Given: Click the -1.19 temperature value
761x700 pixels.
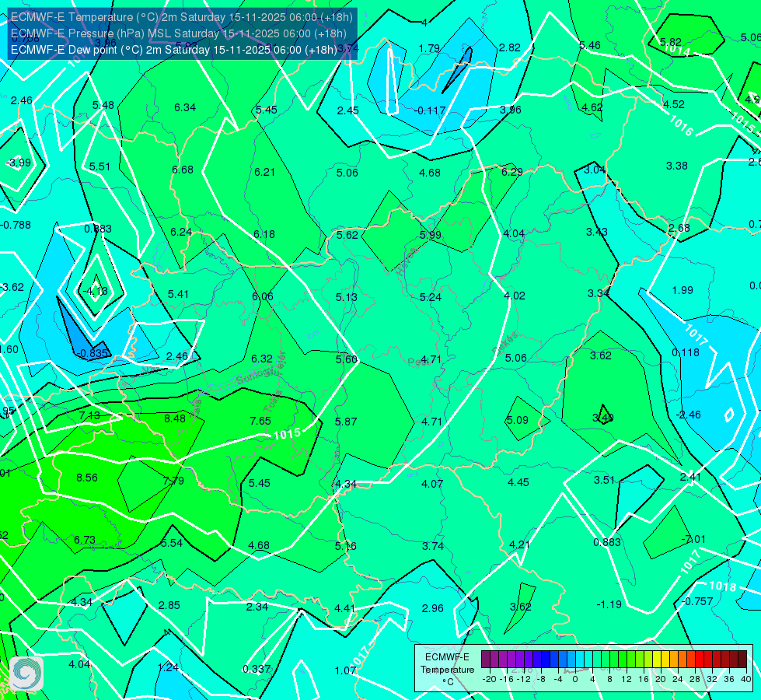Looking at the screenshot, I should click(x=609, y=604).
